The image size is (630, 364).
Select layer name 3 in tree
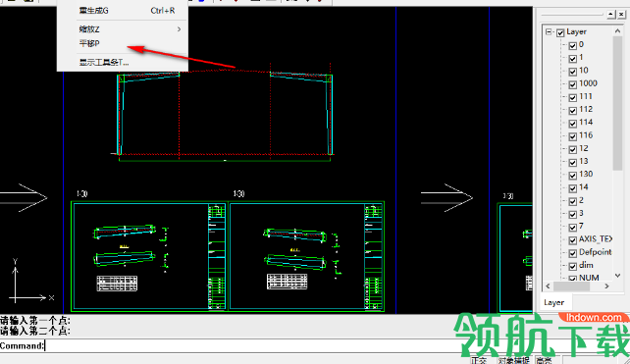click(581, 213)
